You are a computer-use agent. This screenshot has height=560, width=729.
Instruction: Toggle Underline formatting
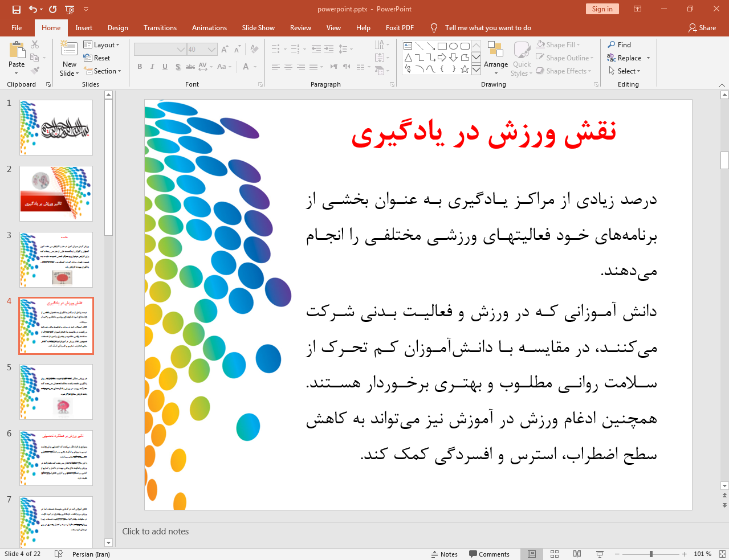[165, 67]
